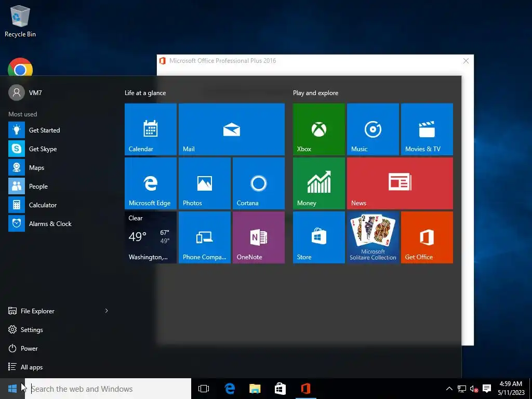Open Alarms & Clock app
Viewport: 532px width, 399px height.
point(58,223)
